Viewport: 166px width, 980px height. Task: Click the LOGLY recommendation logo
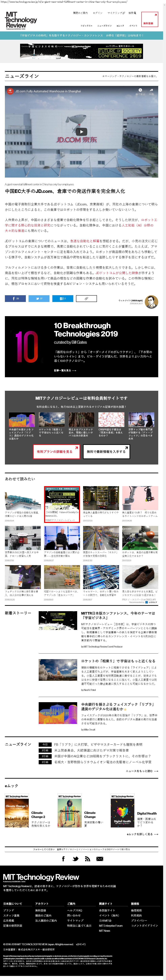(x=151, y=602)
